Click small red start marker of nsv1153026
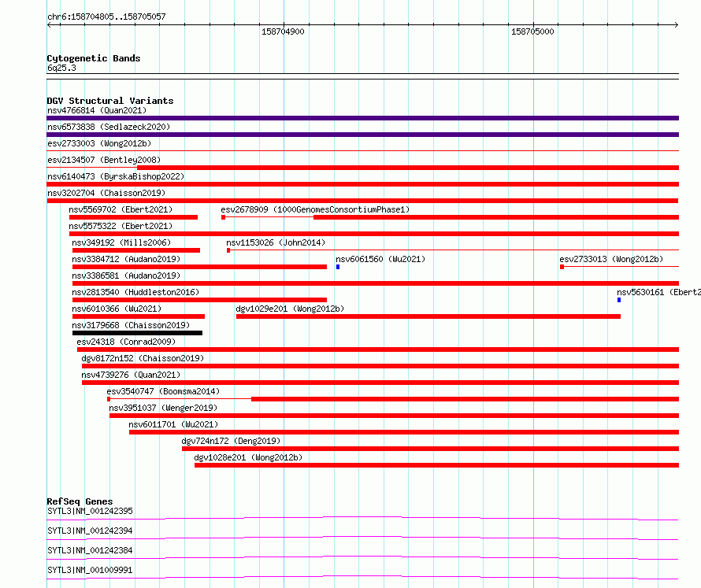This screenshot has height=588, width=701. click(228, 250)
